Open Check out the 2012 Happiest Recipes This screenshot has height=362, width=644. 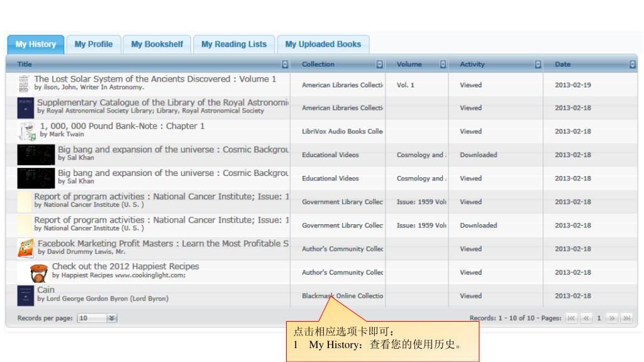tap(126, 266)
